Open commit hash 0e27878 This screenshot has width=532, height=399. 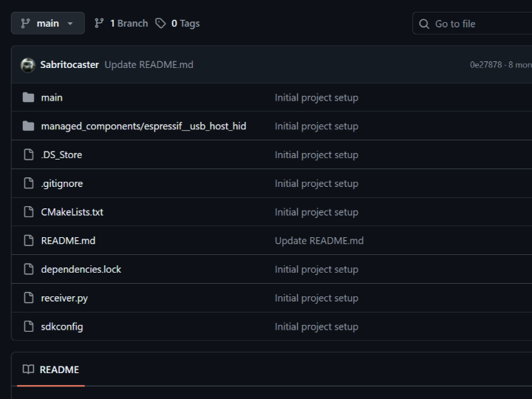coord(485,65)
